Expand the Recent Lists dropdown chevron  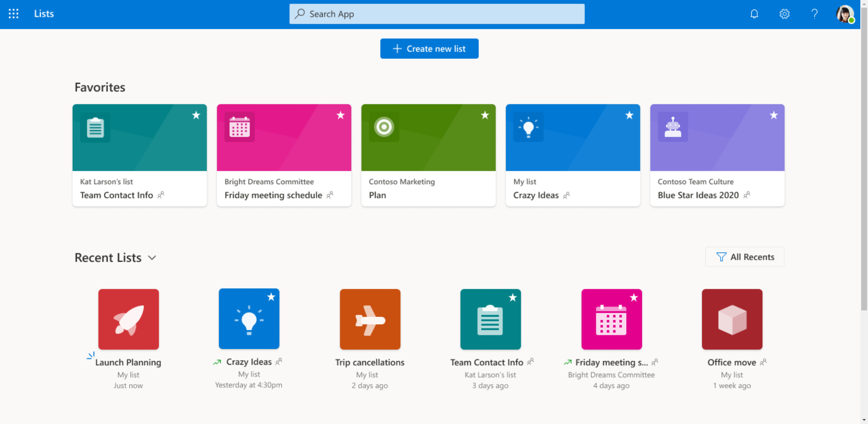(x=152, y=257)
